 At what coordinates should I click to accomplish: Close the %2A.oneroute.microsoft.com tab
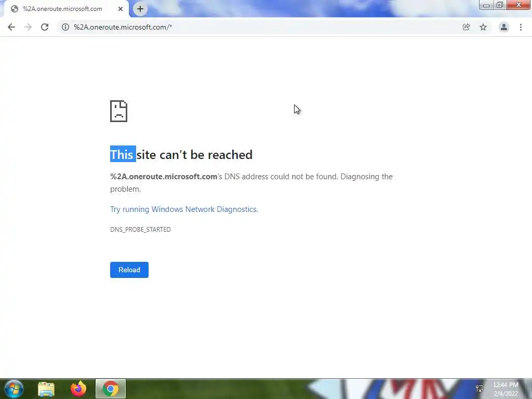click(x=121, y=9)
